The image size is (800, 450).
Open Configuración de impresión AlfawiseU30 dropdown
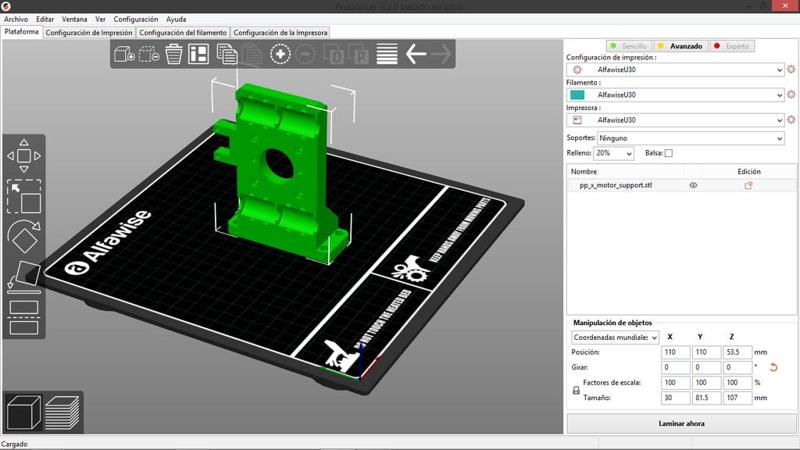[x=675, y=69]
